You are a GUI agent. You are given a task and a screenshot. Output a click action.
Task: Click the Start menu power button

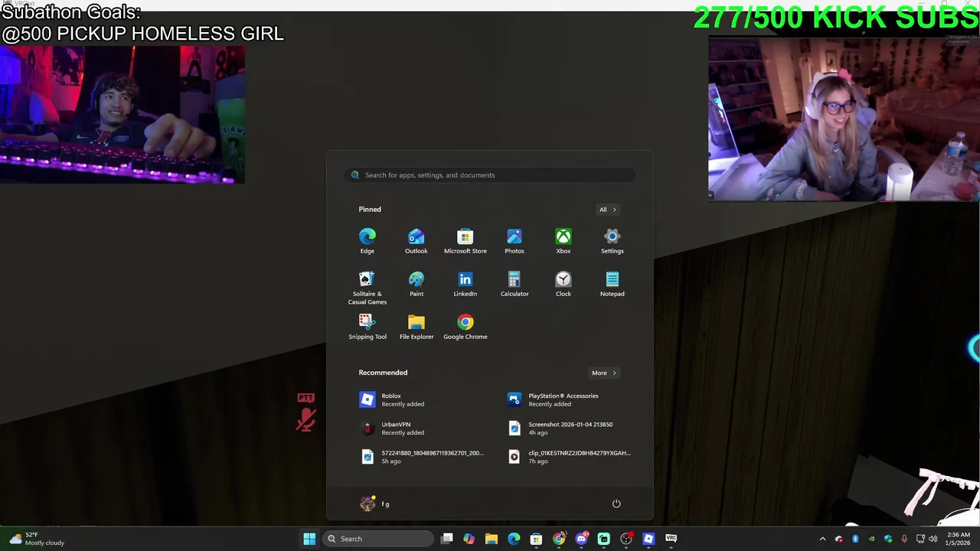click(x=616, y=504)
